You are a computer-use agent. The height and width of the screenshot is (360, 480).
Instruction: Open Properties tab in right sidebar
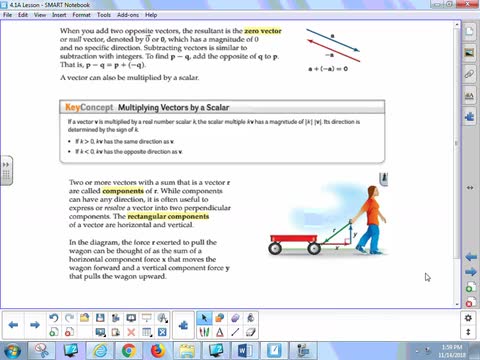tap(470, 96)
